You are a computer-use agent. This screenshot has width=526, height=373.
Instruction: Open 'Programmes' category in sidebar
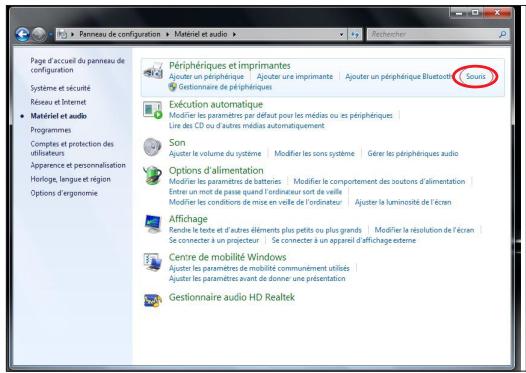click(51, 130)
